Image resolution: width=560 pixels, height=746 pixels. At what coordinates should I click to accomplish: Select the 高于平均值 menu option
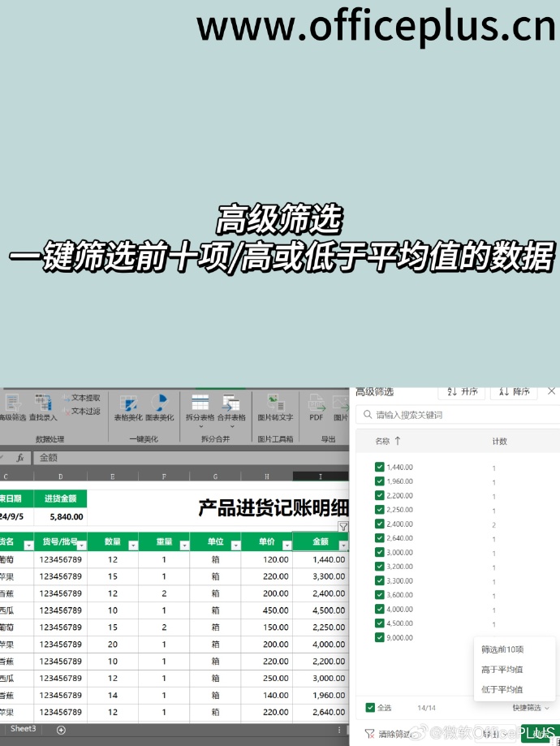[502, 670]
